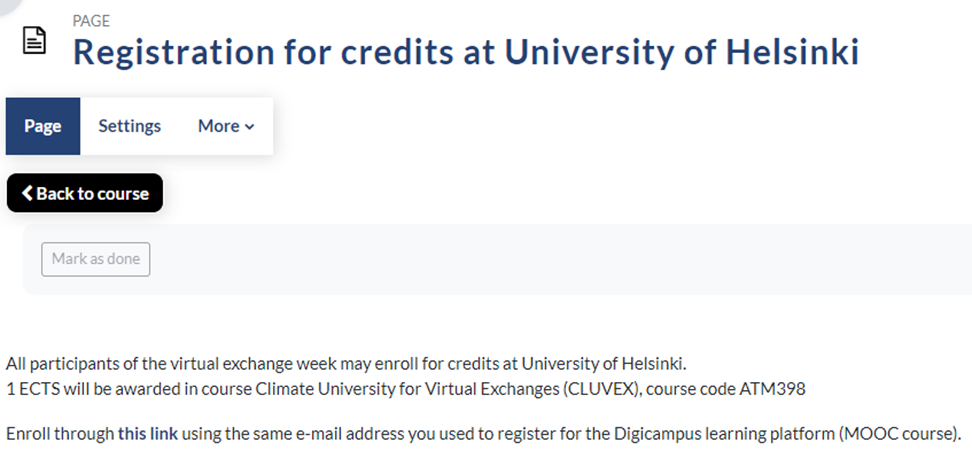Select the Page tab
This screenshot has width=972, height=458.
point(43,126)
